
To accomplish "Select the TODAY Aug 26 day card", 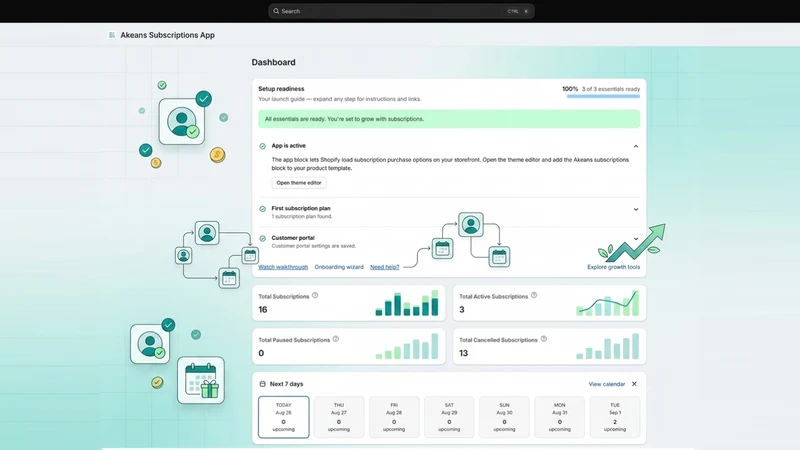I will point(284,417).
